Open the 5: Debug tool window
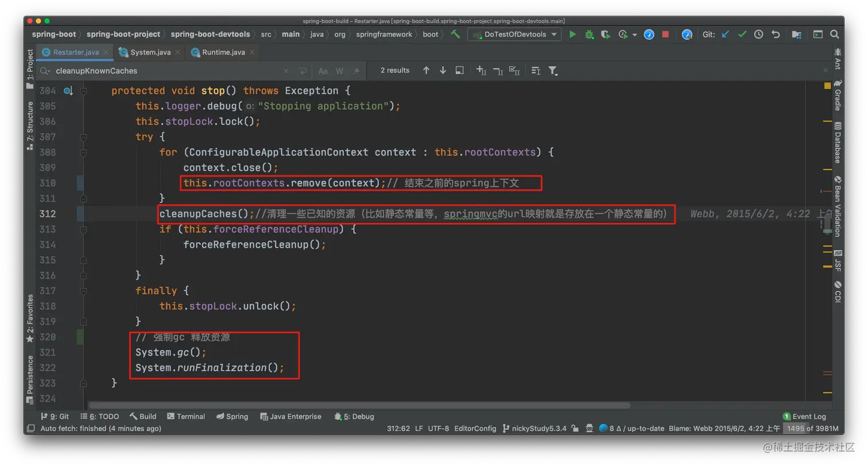Image resolution: width=868 pixels, height=466 pixels. tap(354, 417)
